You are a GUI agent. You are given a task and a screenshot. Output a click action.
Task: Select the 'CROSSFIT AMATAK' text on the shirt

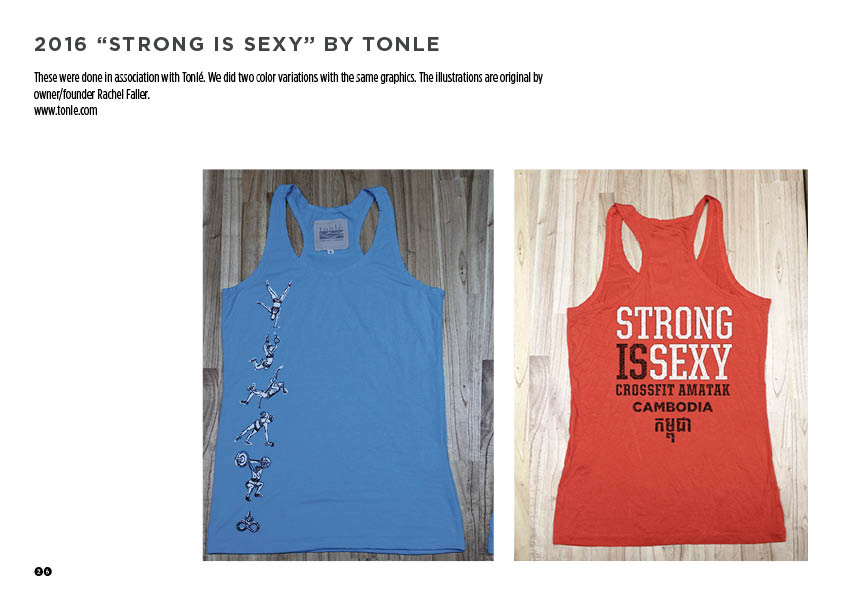pos(673,390)
